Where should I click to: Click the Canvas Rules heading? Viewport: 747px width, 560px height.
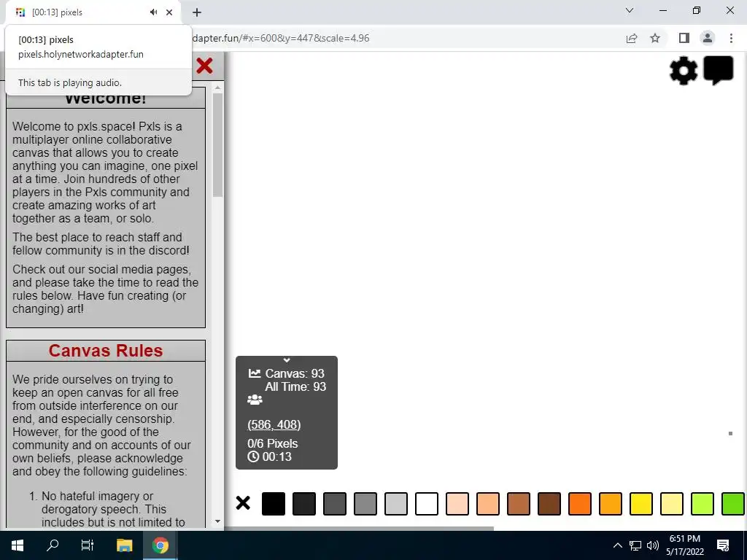point(106,351)
